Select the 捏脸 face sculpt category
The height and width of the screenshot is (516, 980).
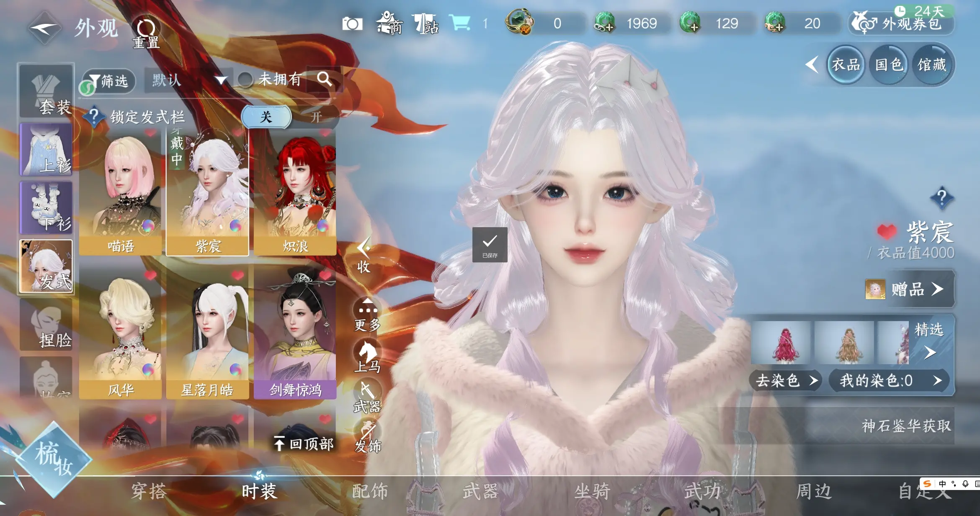[x=46, y=324]
